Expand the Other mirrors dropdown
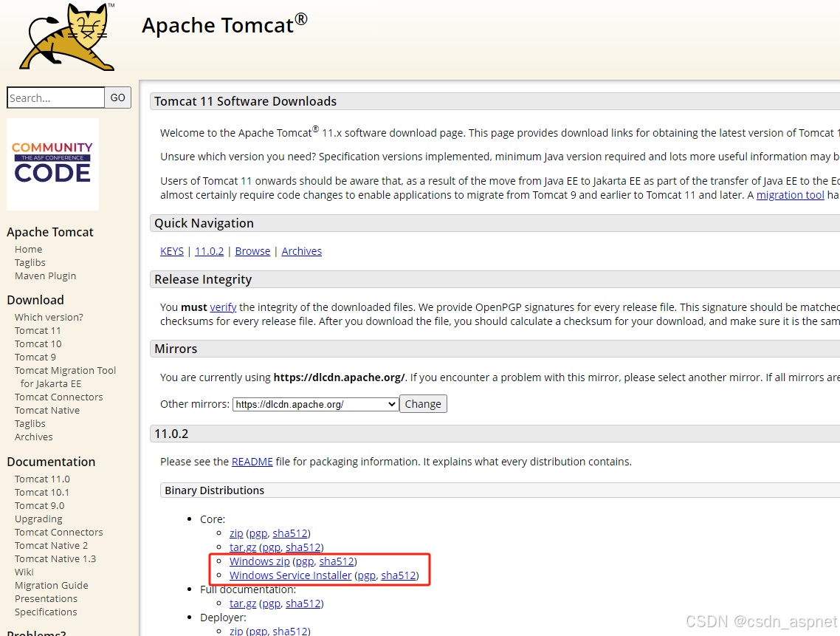The height and width of the screenshot is (636, 840). coord(316,404)
